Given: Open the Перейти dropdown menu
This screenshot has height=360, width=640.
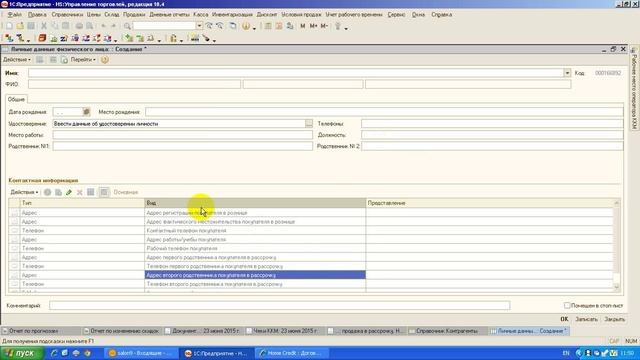Looking at the screenshot, I should click(x=83, y=60).
